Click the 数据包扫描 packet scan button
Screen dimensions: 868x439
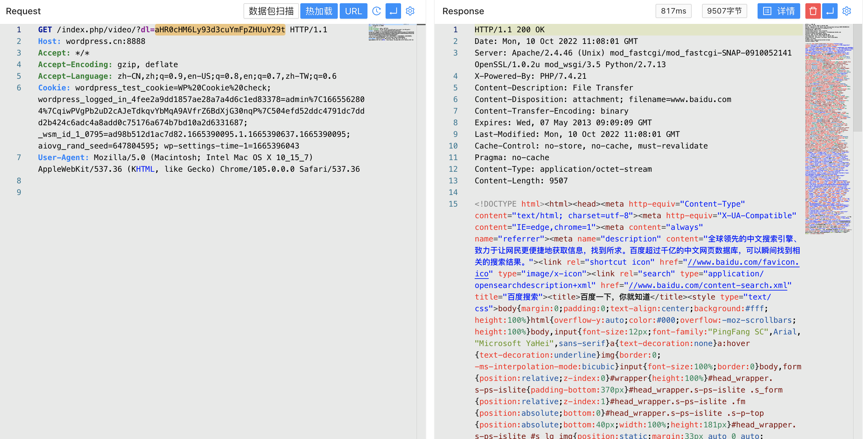[271, 11]
